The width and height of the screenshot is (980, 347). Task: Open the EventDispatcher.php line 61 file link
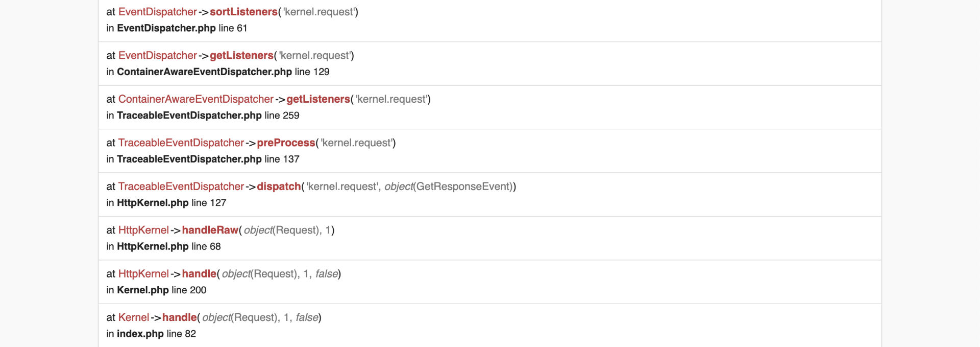pos(166,28)
